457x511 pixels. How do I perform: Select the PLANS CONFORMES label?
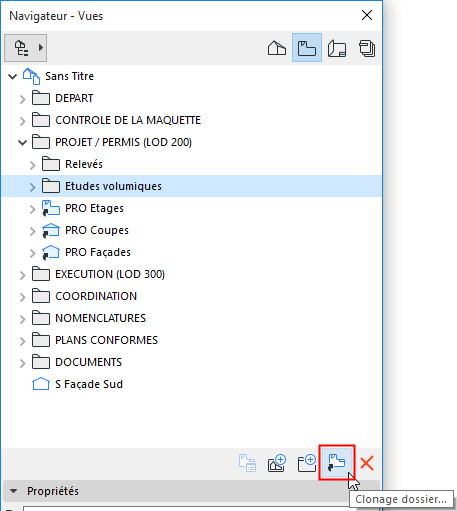coord(106,340)
